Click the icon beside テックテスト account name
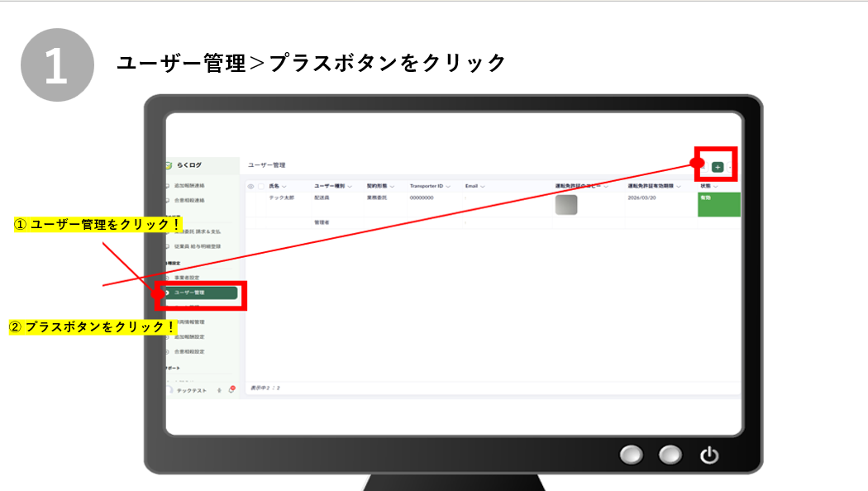868x491 pixels. [218, 391]
